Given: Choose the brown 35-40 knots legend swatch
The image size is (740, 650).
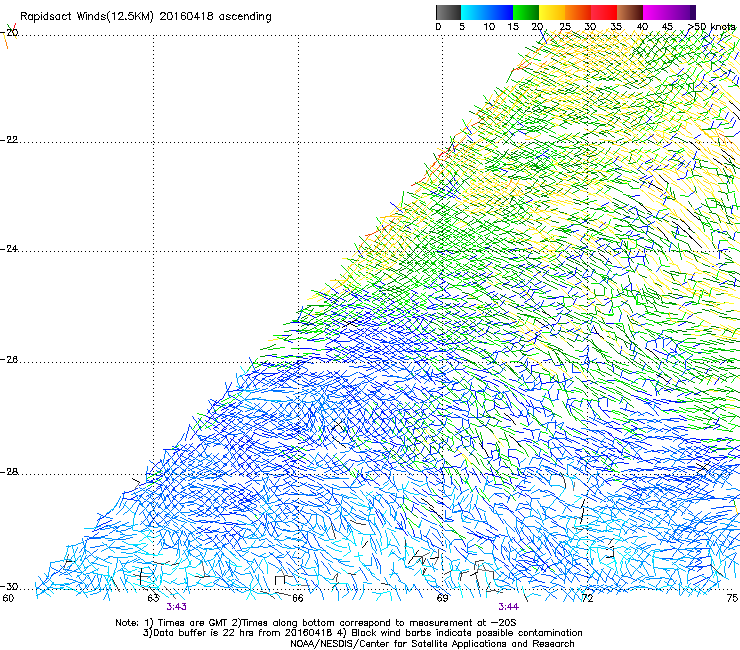Looking at the screenshot, I should point(630,12).
